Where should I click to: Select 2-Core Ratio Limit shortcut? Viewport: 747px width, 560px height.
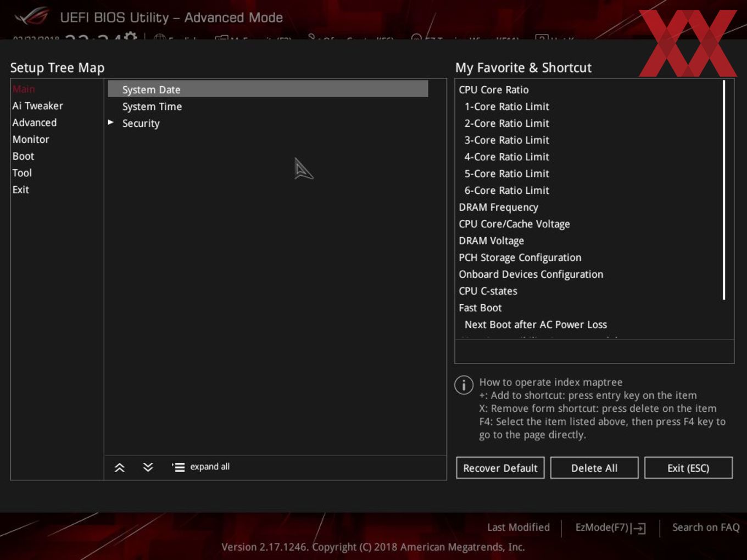pos(506,124)
